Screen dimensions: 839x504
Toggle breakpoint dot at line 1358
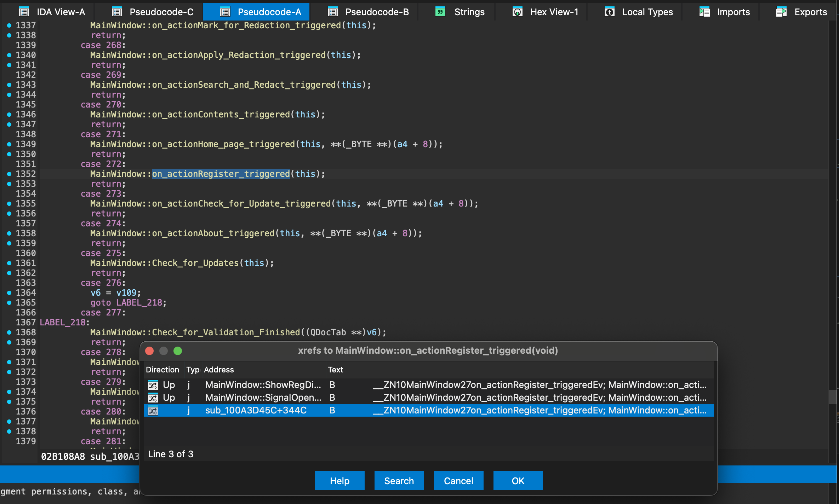(x=9, y=233)
